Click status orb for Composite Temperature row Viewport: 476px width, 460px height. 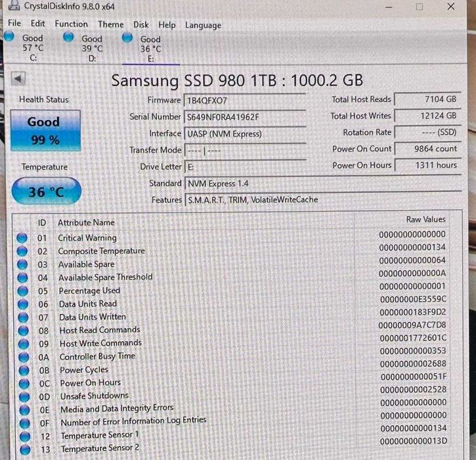pos(22,251)
